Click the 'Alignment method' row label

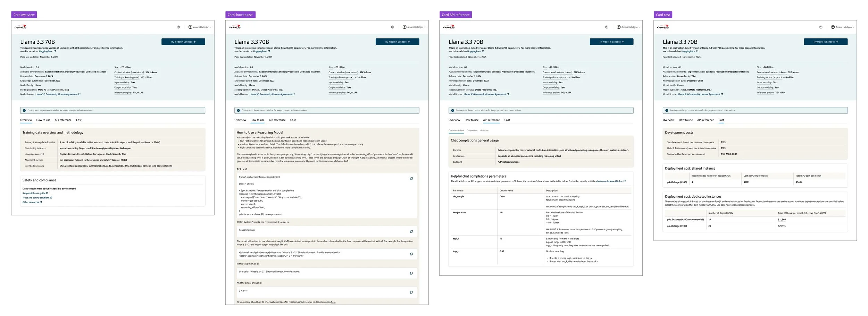(34, 160)
